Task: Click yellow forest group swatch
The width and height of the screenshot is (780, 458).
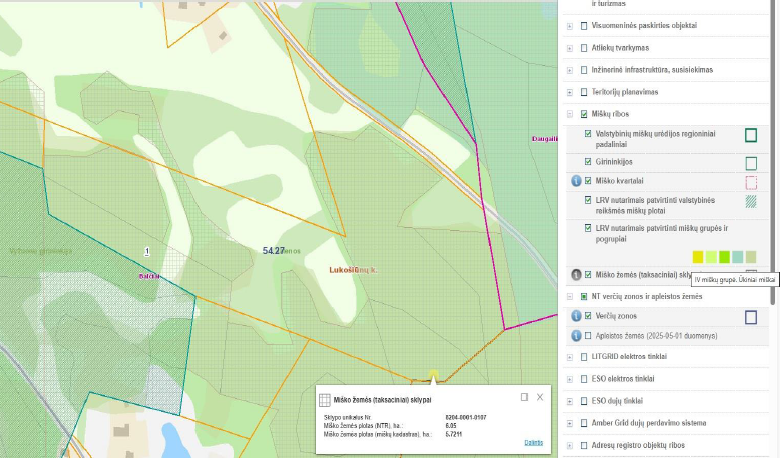Action: pos(698,257)
